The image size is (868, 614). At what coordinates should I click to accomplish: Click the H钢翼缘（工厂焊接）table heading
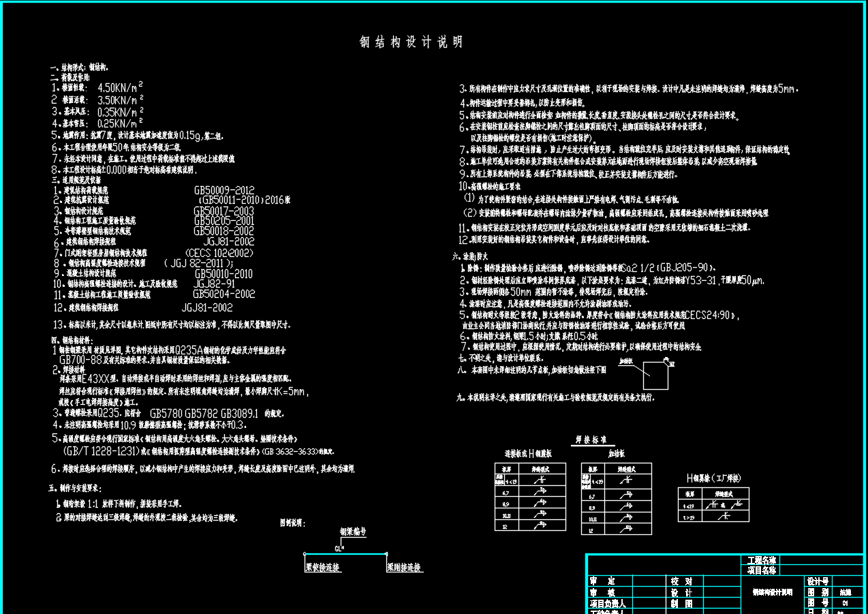[x=722, y=478]
